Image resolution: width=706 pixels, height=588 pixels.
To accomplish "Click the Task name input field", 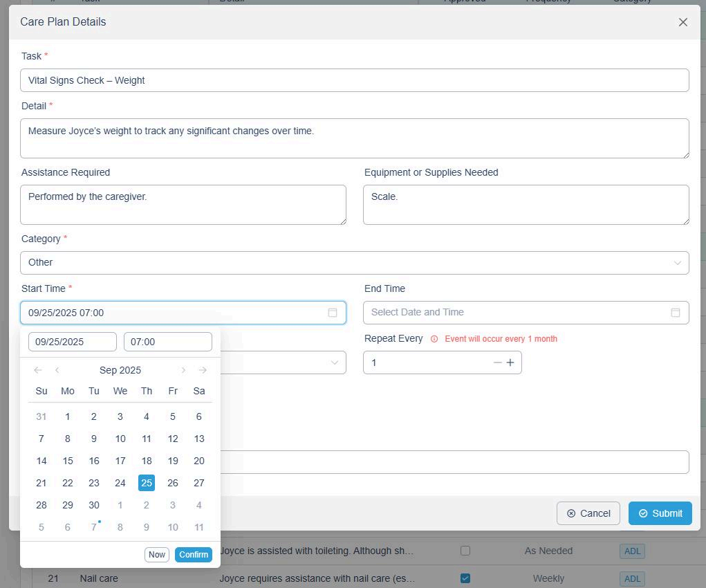I will click(354, 80).
